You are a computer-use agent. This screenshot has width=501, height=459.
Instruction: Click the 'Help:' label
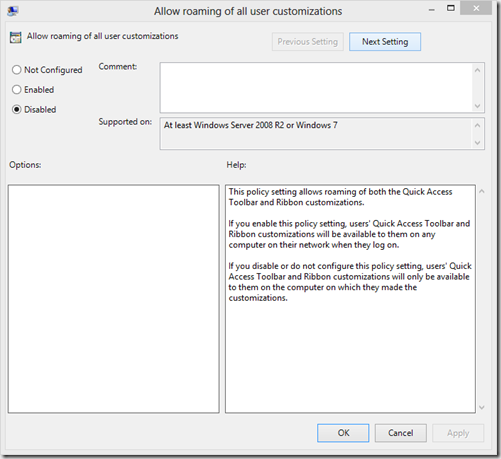pyautogui.click(x=236, y=165)
